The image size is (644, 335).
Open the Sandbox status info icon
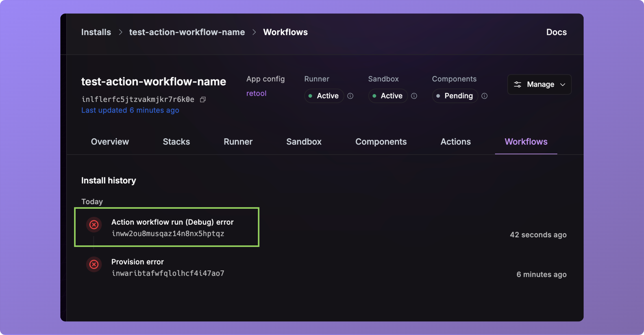[414, 96]
